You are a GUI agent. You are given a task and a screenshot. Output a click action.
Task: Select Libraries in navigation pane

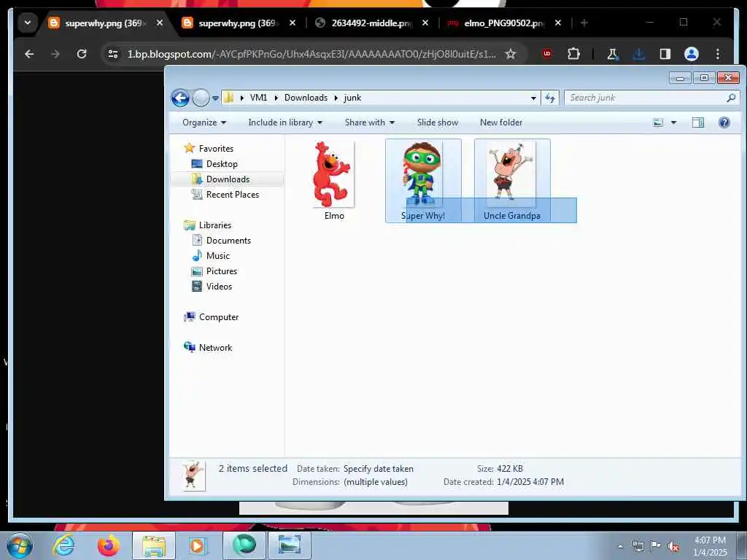tap(215, 225)
